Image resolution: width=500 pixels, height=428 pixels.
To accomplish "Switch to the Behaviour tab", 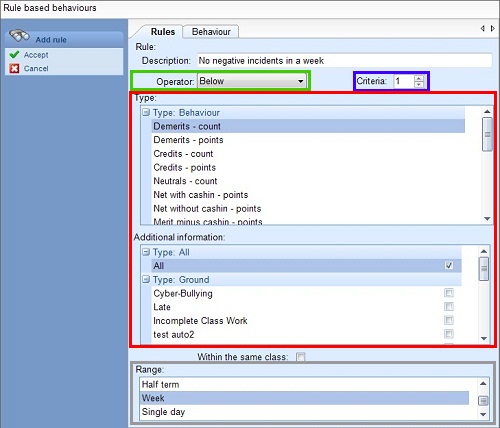I will (211, 32).
